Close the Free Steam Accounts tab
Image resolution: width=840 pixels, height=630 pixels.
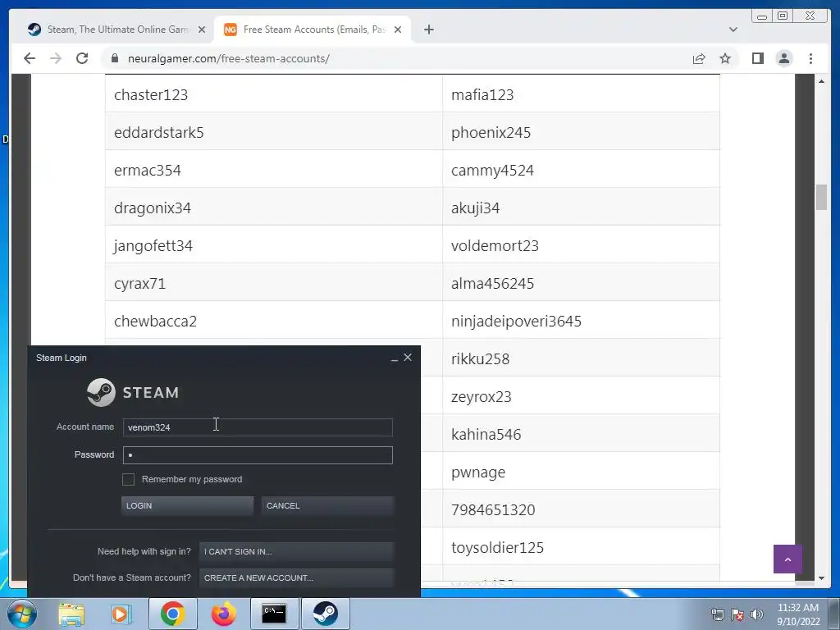tap(398, 30)
